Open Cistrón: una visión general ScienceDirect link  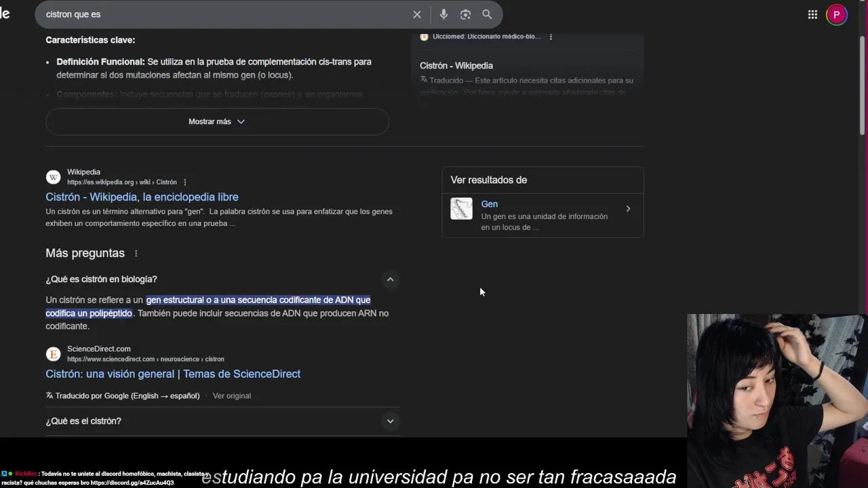click(173, 373)
